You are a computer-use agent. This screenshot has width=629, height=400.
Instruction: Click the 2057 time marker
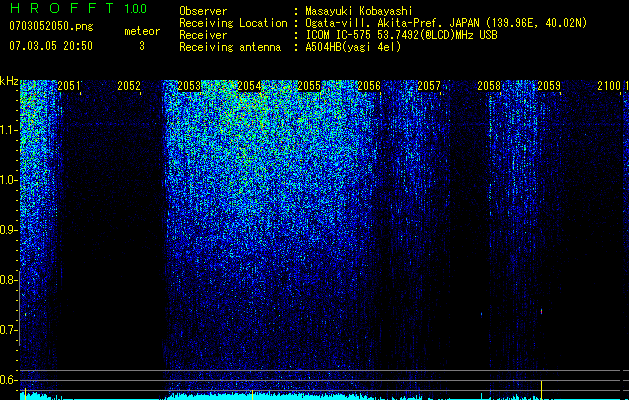(x=429, y=86)
